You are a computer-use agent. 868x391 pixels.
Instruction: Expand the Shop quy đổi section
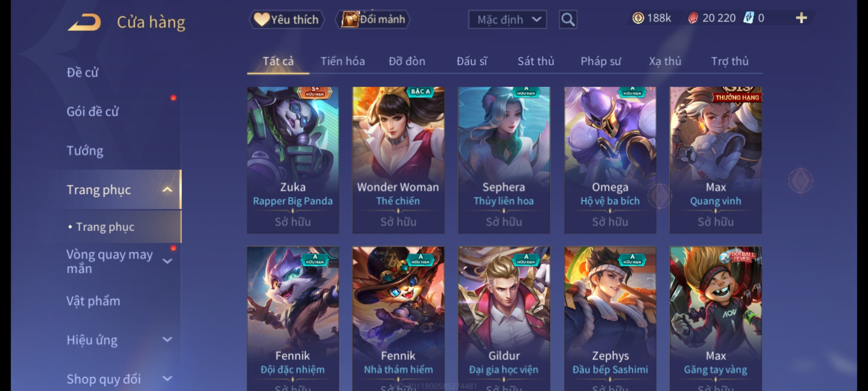167,379
